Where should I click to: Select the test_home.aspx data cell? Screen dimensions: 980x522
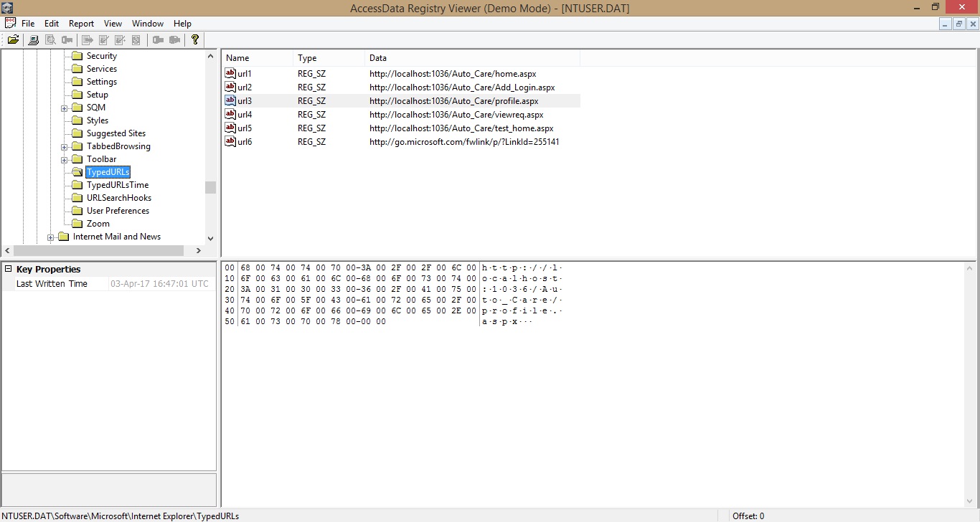click(461, 128)
